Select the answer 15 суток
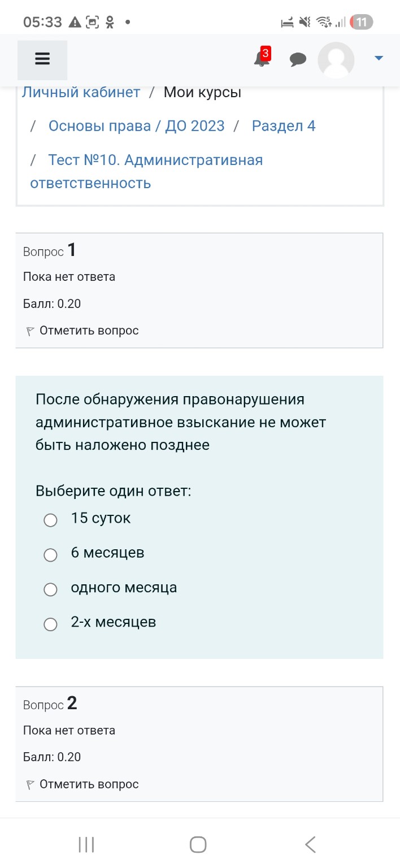Image resolution: width=400 pixels, height=868 pixels. point(50,520)
